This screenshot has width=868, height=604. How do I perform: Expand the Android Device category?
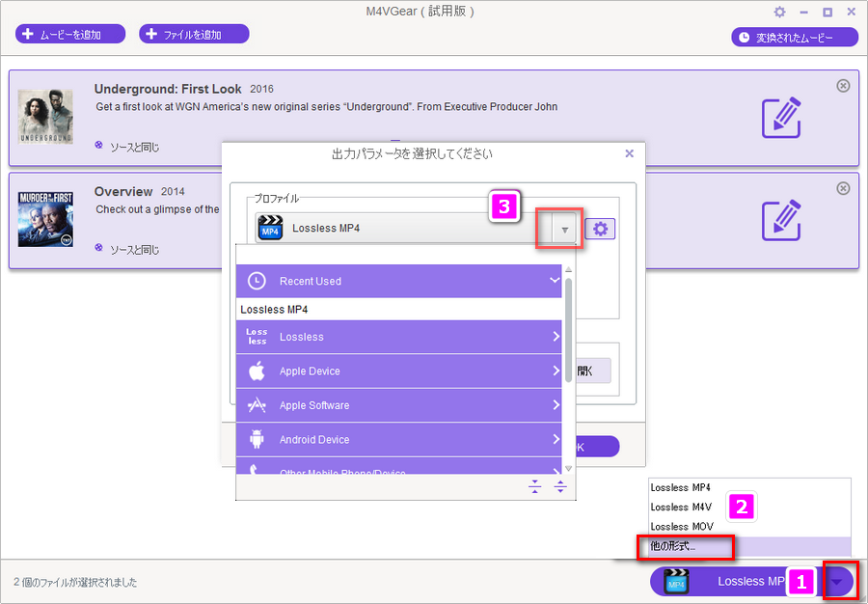398,440
